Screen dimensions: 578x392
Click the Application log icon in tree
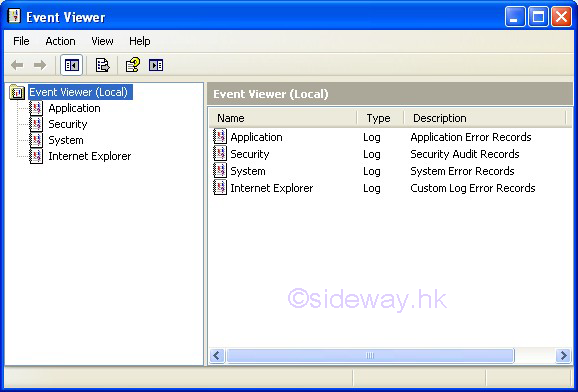pyautogui.click(x=36, y=108)
